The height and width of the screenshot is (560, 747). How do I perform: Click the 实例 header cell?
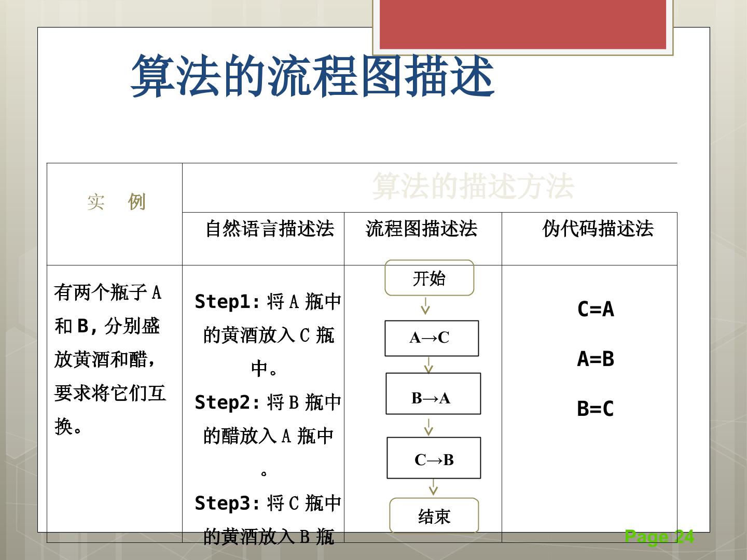coord(116,202)
